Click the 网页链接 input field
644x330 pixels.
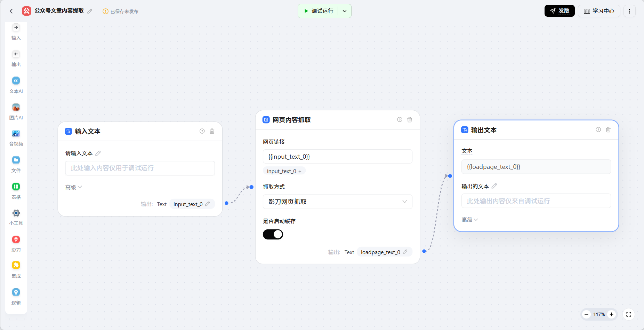click(337, 157)
